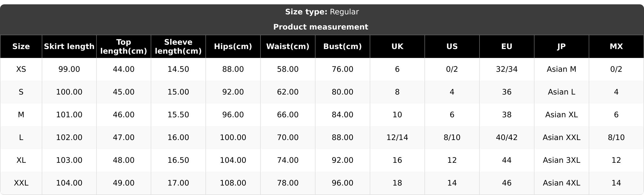Select the XS size row label

coord(21,69)
